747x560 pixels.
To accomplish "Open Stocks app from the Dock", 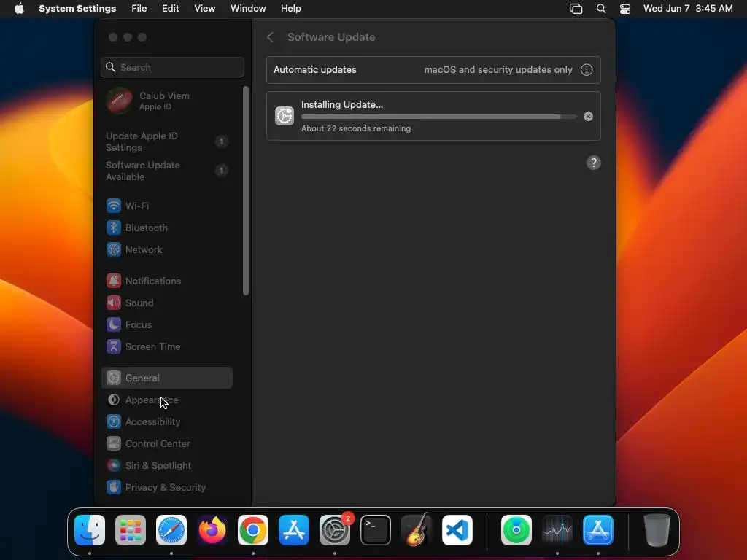I will (557, 530).
